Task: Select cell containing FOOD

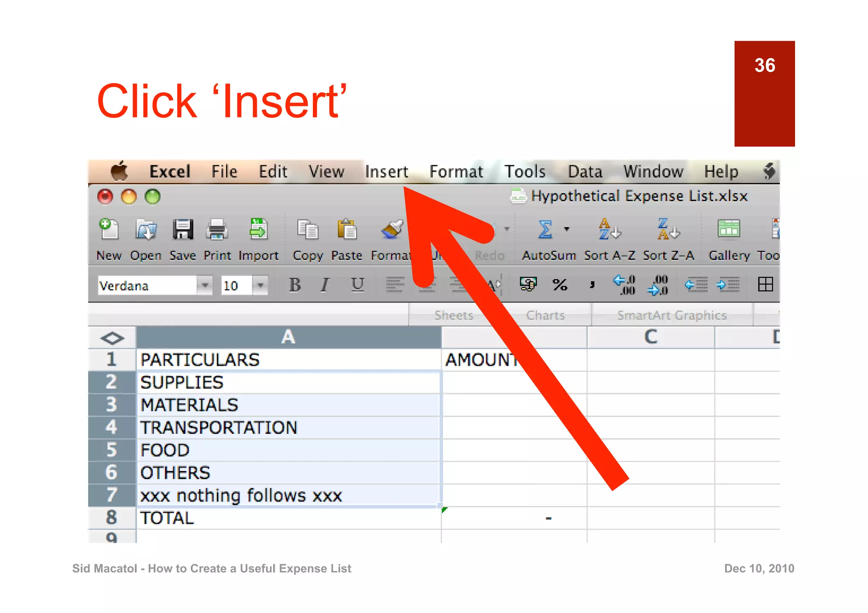Action: [289, 450]
